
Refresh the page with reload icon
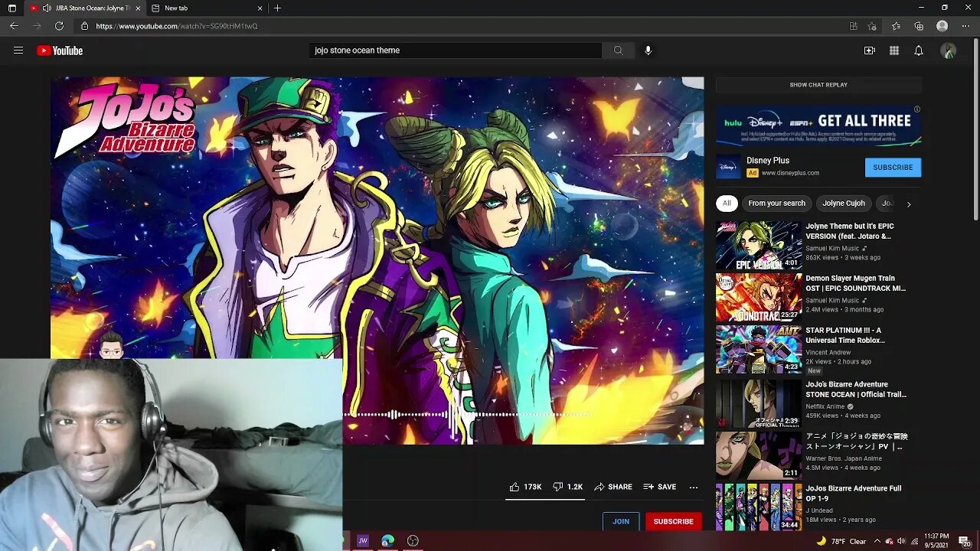pos(59,26)
